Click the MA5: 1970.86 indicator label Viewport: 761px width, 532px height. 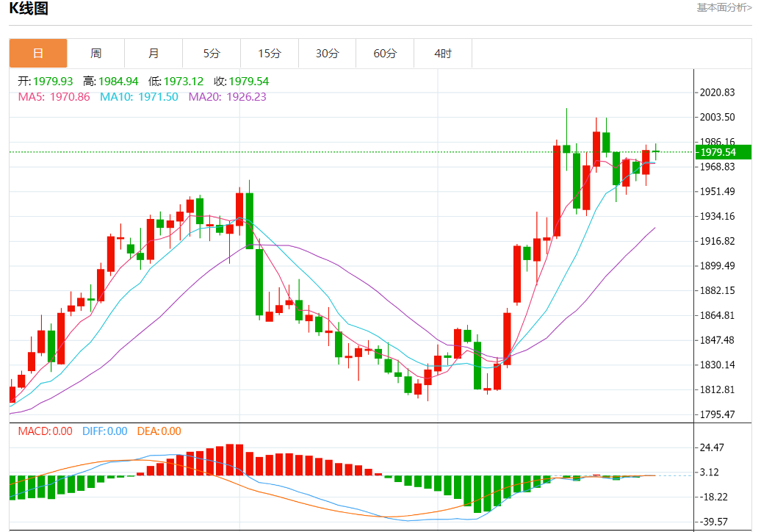click(54, 96)
